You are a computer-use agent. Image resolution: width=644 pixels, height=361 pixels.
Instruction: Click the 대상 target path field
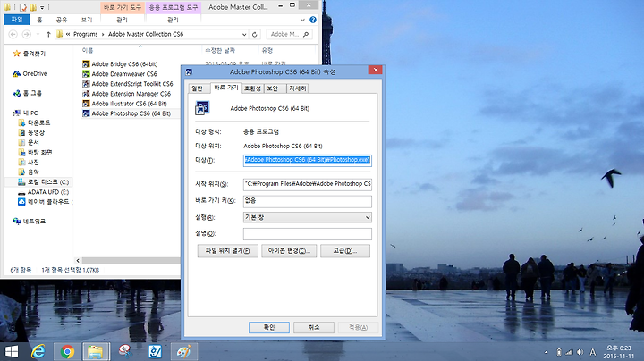pyautogui.click(x=307, y=160)
